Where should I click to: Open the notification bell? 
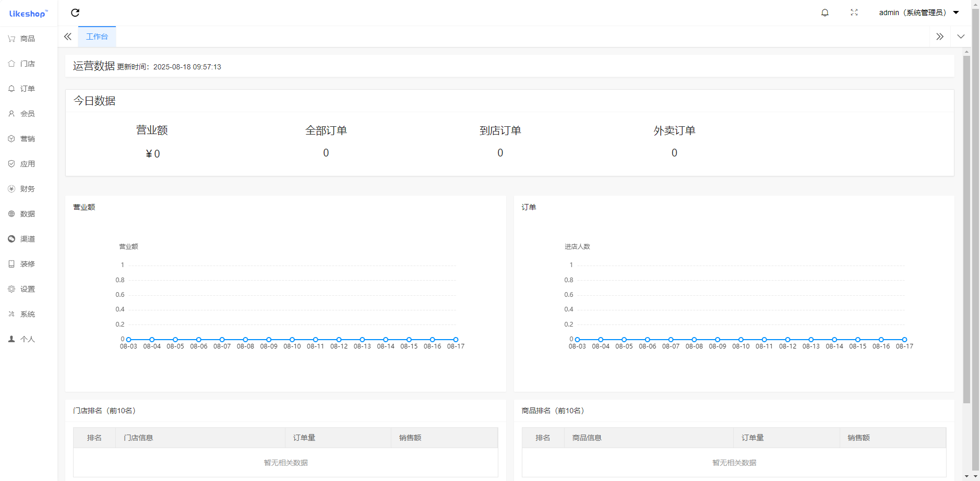824,13
